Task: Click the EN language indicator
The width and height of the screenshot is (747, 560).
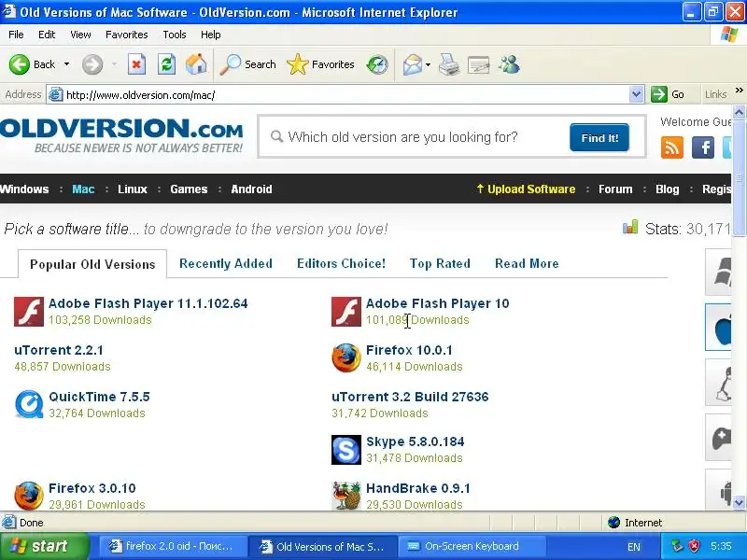Action: click(634, 547)
